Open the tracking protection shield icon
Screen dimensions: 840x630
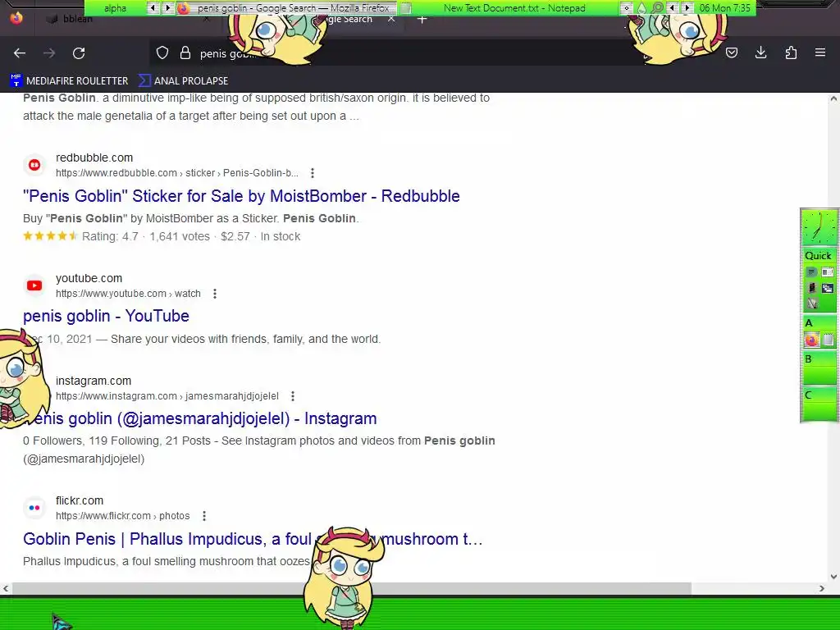[162, 52]
